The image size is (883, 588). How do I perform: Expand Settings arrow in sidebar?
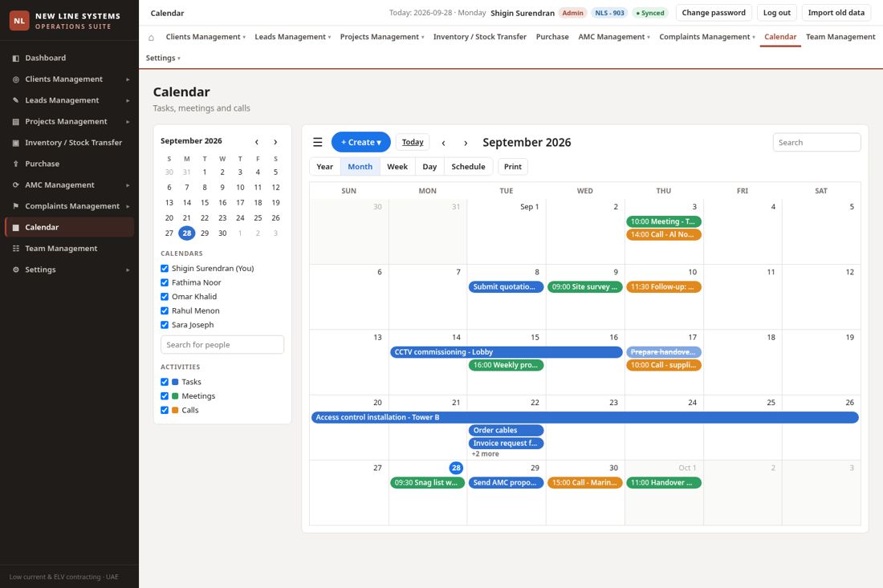click(128, 270)
